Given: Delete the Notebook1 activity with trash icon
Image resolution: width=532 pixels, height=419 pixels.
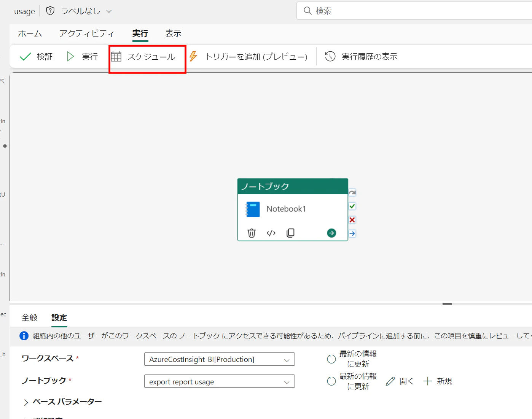Looking at the screenshot, I should point(252,233).
